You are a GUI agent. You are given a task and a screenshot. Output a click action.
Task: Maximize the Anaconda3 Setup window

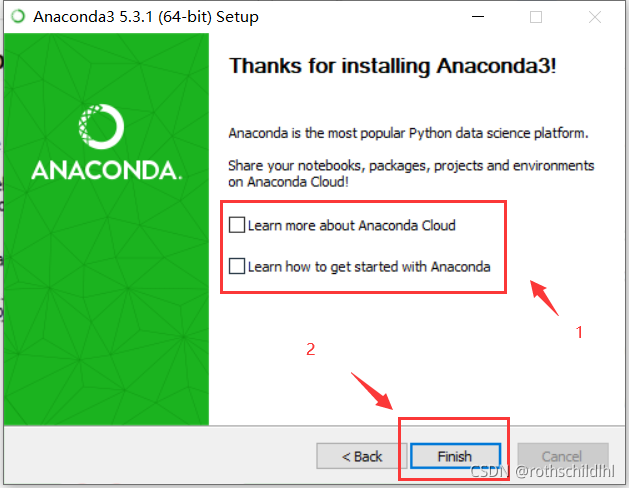536,17
